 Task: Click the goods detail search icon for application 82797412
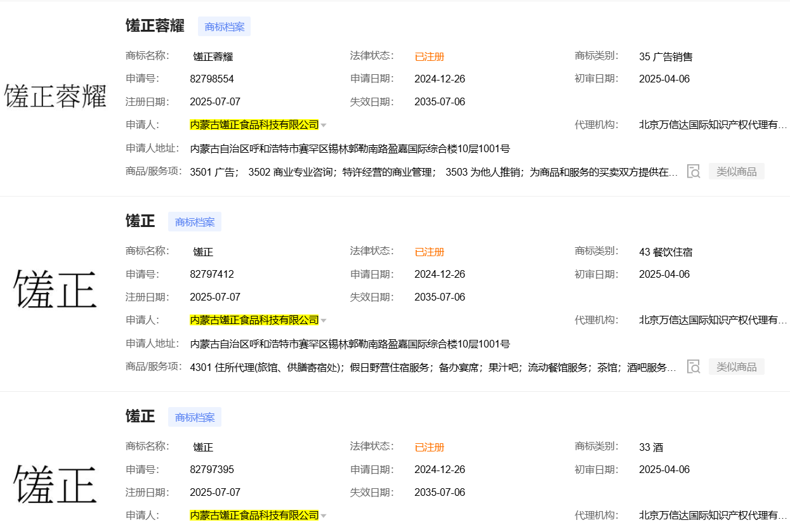694,367
